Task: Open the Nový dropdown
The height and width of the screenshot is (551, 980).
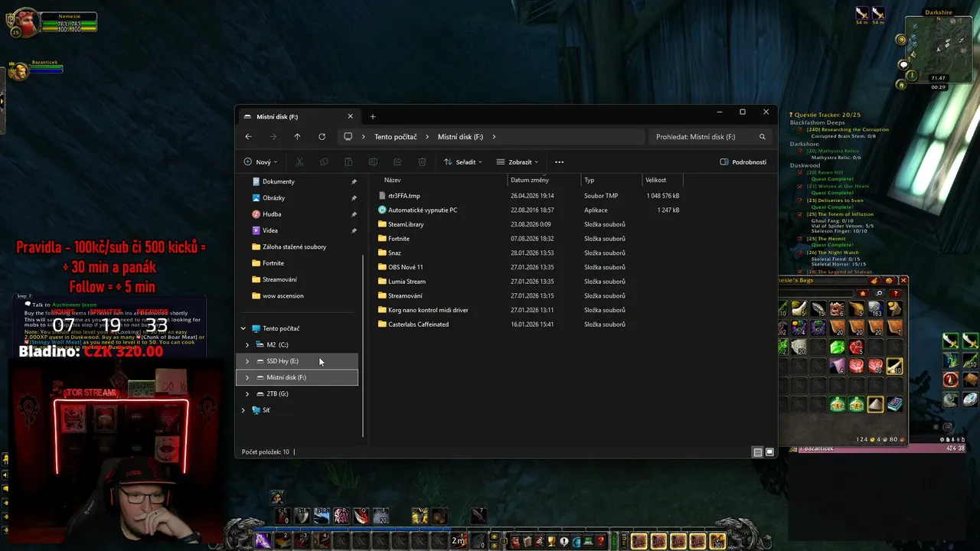Action: (260, 162)
